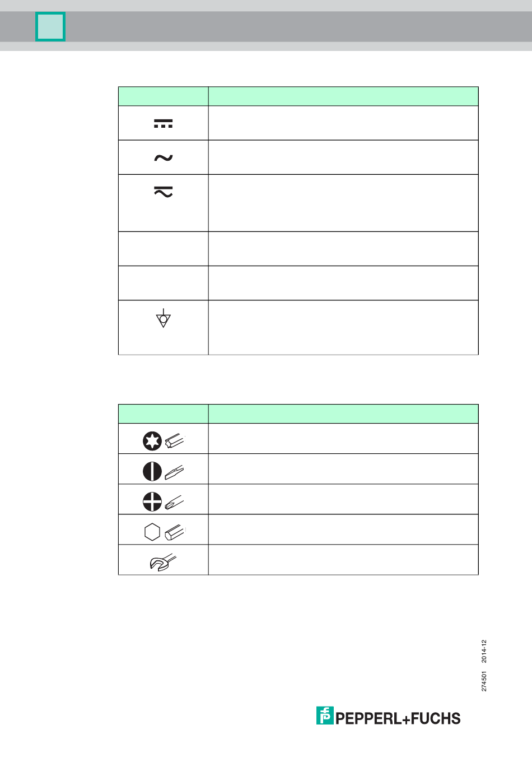Viewport: 532px width, 757px height.
Task: Select the Torx screw head icon
Action: [x=152, y=442]
